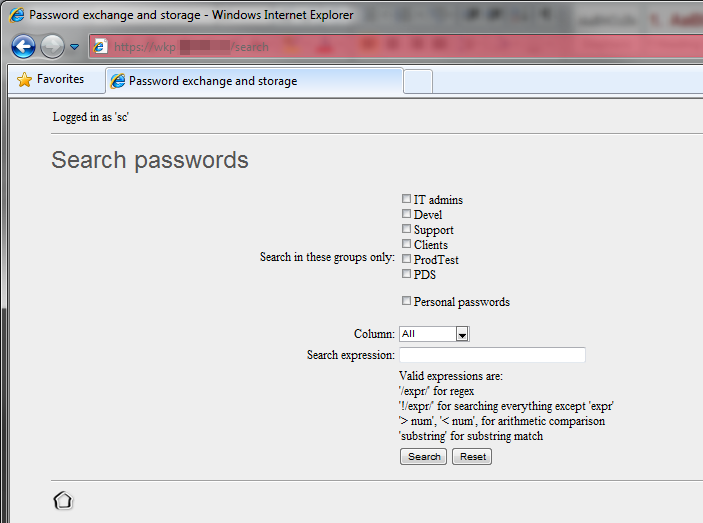Click the arithmetic comparison hint line
This screenshot has height=523, width=703.
point(502,421)
